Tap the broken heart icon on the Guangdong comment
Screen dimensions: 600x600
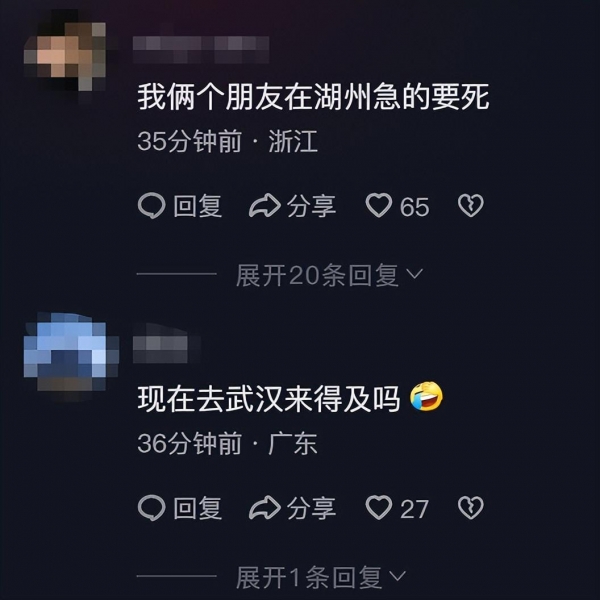pos(471,508)
